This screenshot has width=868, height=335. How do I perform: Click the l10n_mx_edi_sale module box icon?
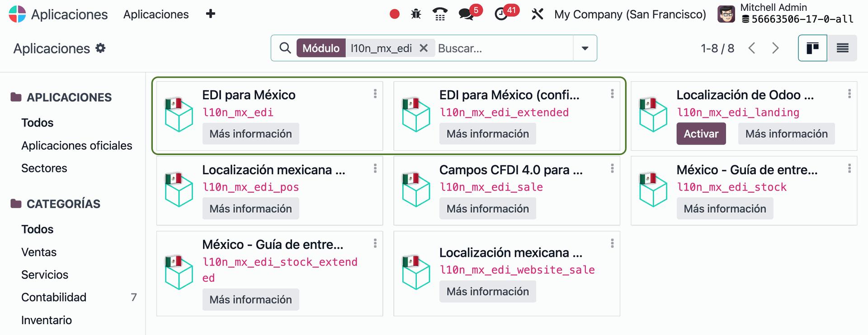(x=416, y=190)
